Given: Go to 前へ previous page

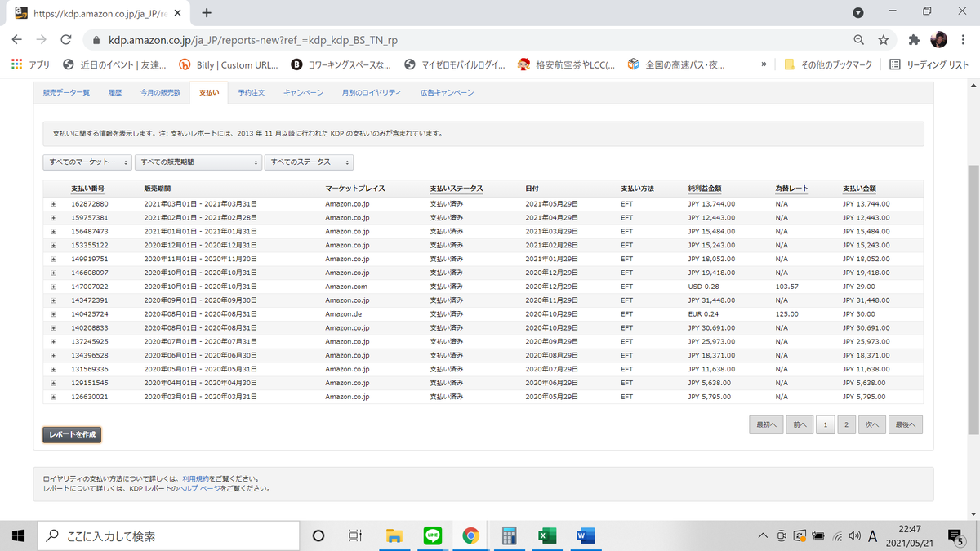Looking at the screenshot, I should (799, 424).
